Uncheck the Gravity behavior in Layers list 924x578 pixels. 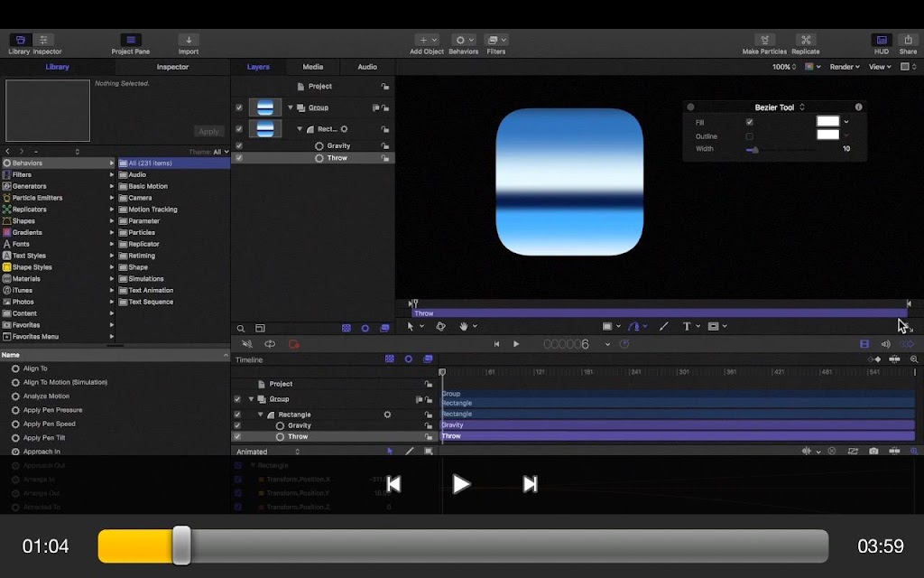tap(238, 145)
